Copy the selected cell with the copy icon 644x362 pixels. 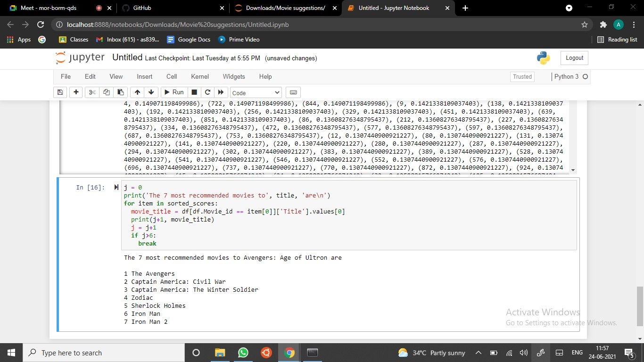tap(106, 92)
